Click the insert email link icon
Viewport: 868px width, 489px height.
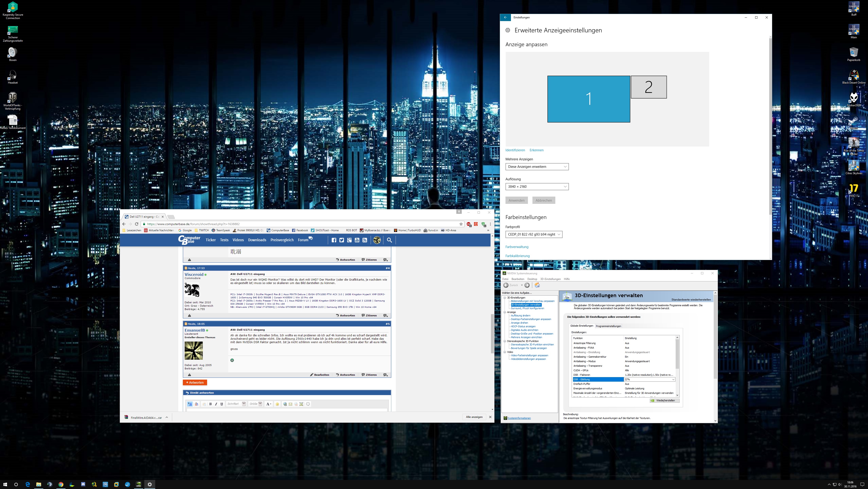(x=290, y=404)
